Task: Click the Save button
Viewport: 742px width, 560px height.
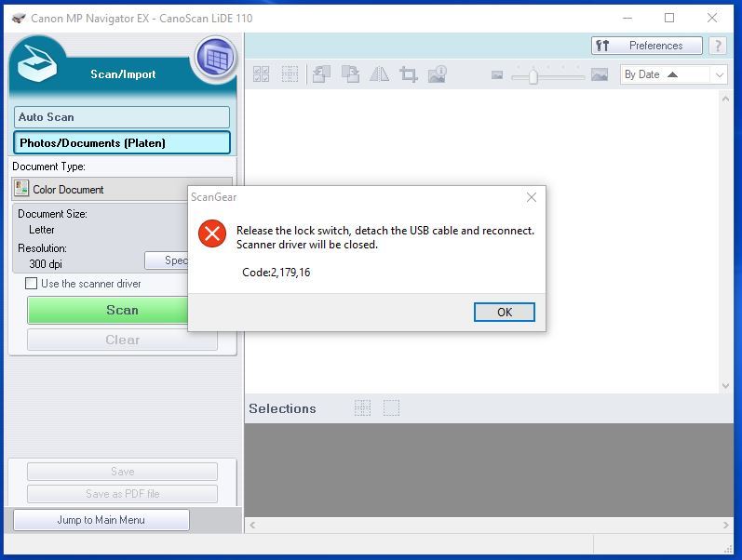Action: [122, 472]
